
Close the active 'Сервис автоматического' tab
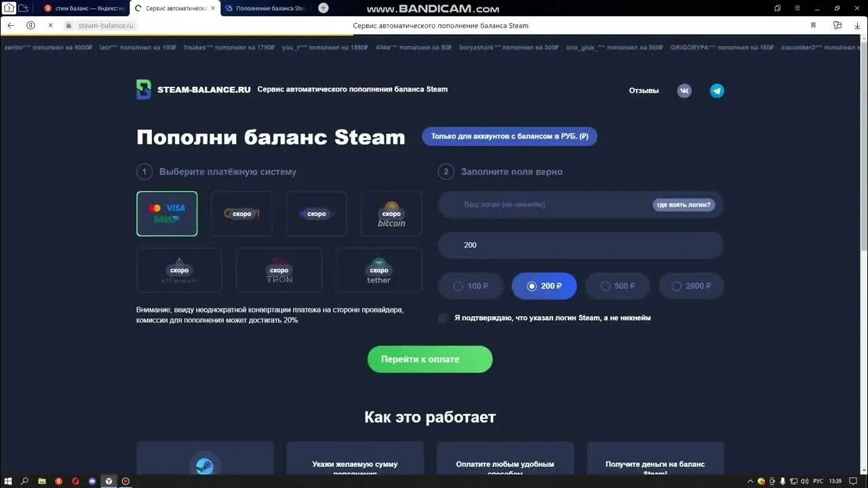point(214,8)
